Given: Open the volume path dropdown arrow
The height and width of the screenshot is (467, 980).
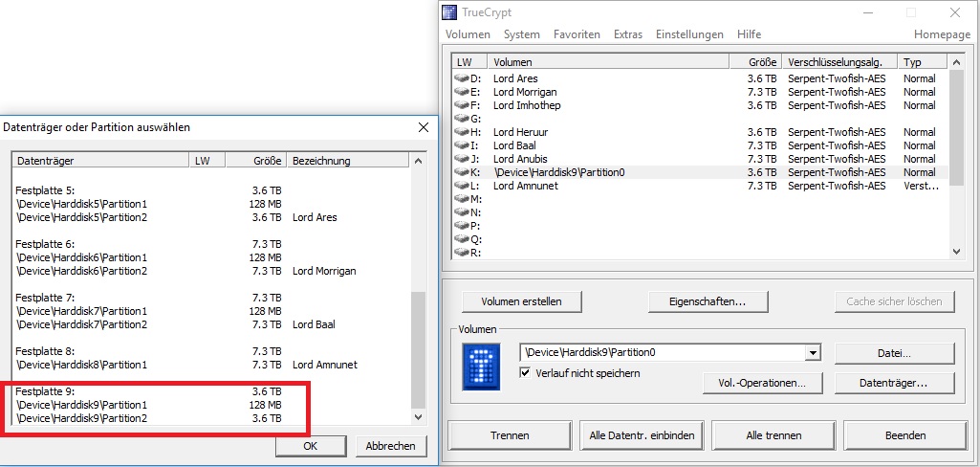Looking at the screenshot, I should [x=812, y=352].
